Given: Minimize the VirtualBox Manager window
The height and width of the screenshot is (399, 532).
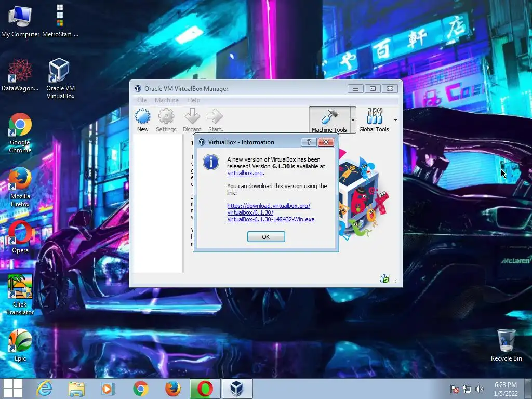Looking at the screenshot, I should 355,88.
